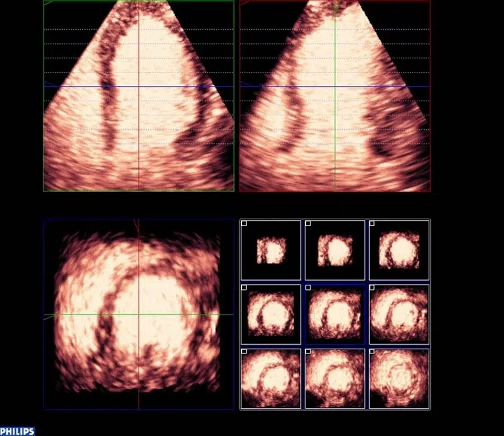504x436 pixels.
Task: Toggle the checkbox on the highlighted center slice
Action: (308, 288)
